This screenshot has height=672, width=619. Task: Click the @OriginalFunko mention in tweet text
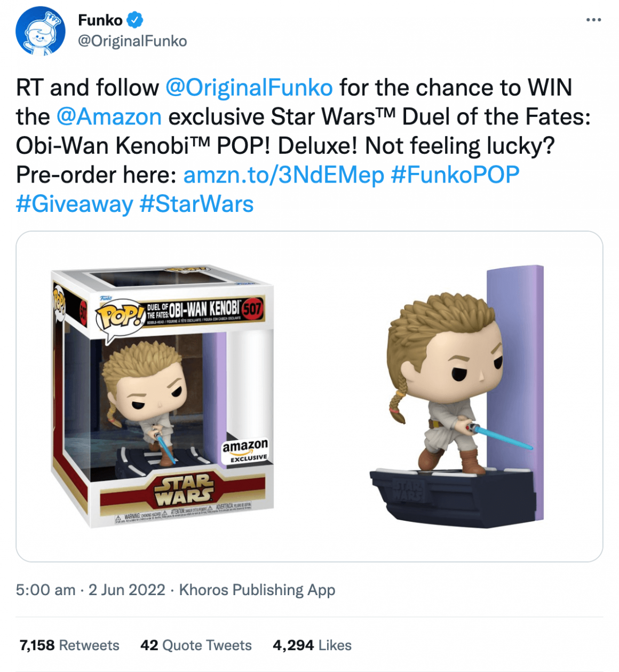249,88
